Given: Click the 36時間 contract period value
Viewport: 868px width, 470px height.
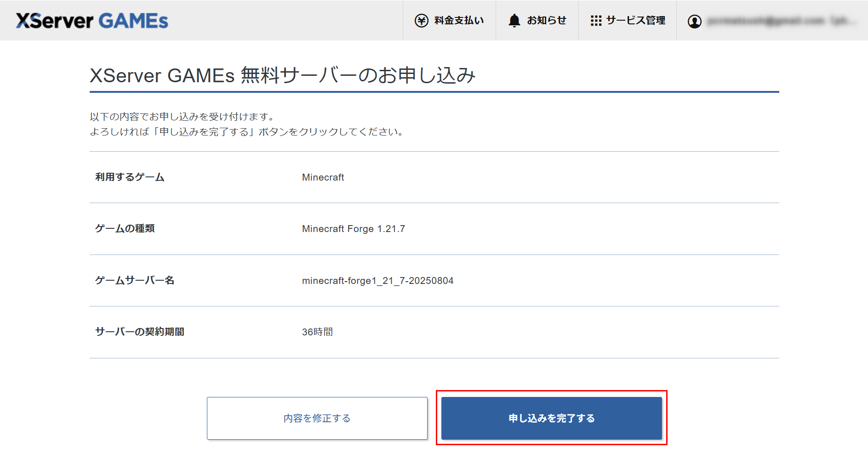Looking at the screenshot, I should (318, 332).
